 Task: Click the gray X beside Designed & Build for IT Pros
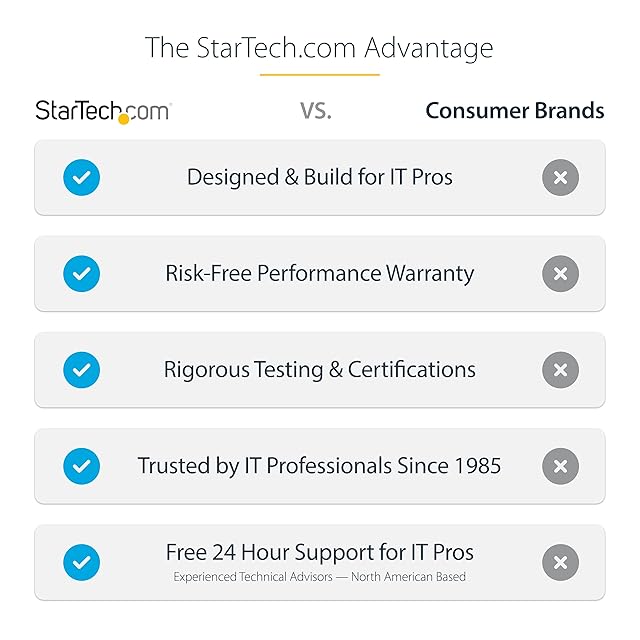pyautogui.click(x=560, y=178)
